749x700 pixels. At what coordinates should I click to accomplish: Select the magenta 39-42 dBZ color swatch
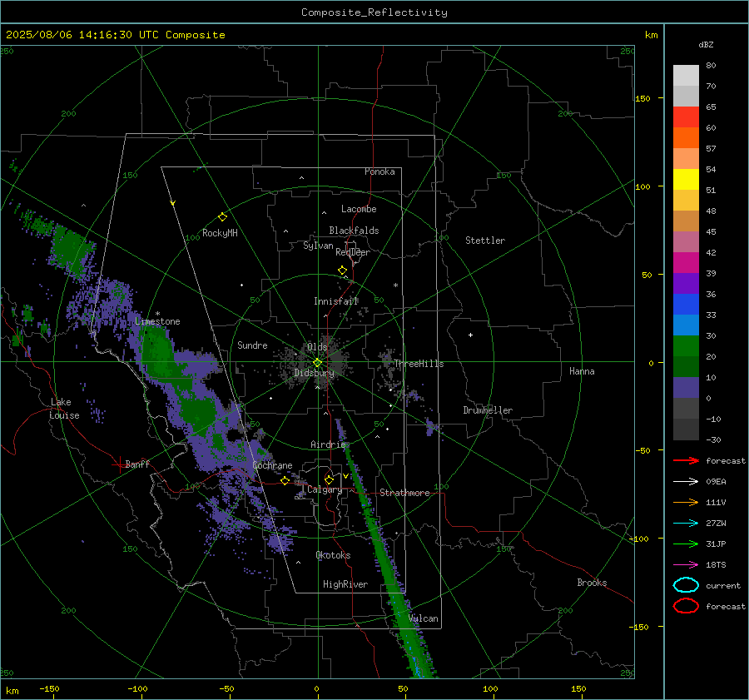[686, 262]
